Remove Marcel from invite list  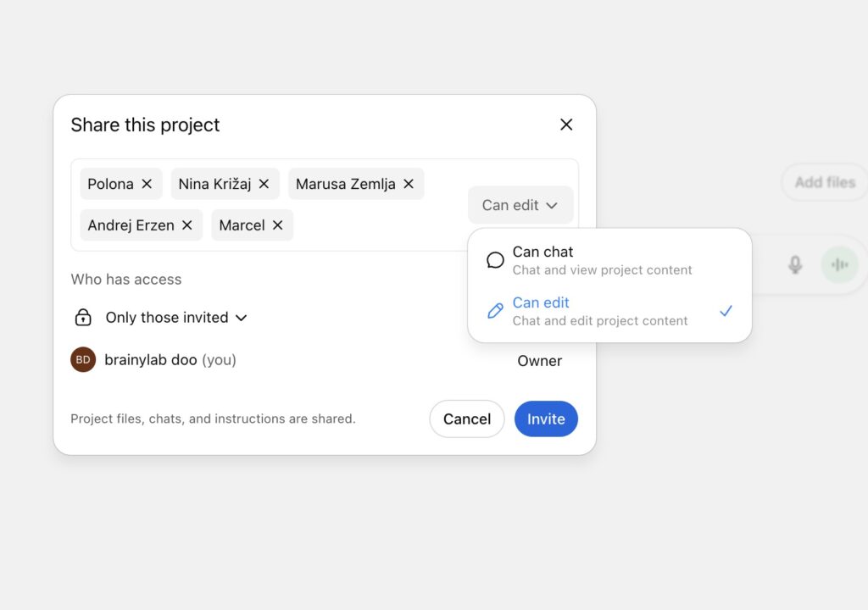point(277,225)
